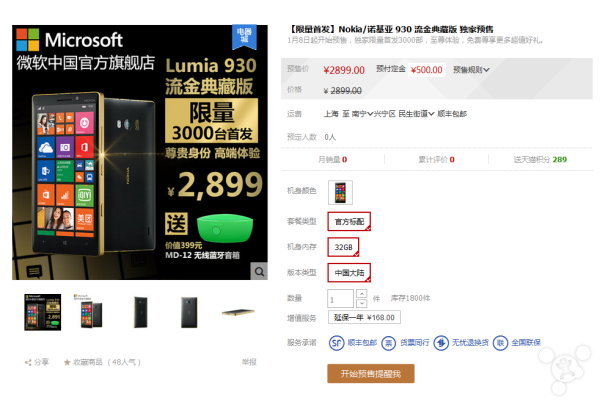This screenshot has width=600, height=405.
Task: Open the 累计评价 reviews tab
Action: pyautogui.click(x=436, y=160)
